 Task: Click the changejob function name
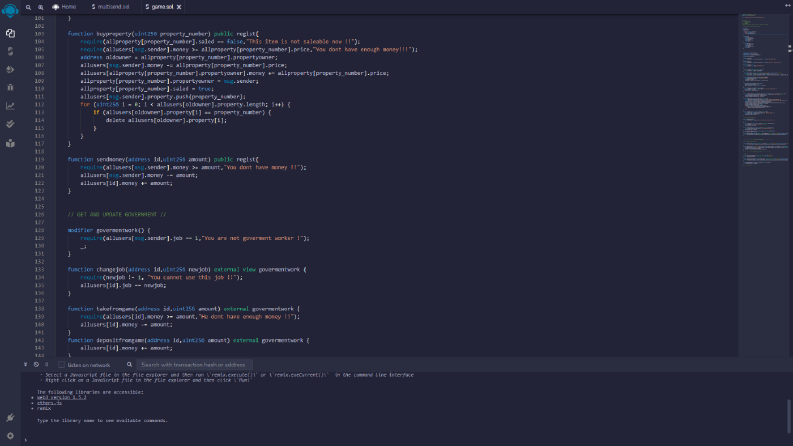pos(111,270)
